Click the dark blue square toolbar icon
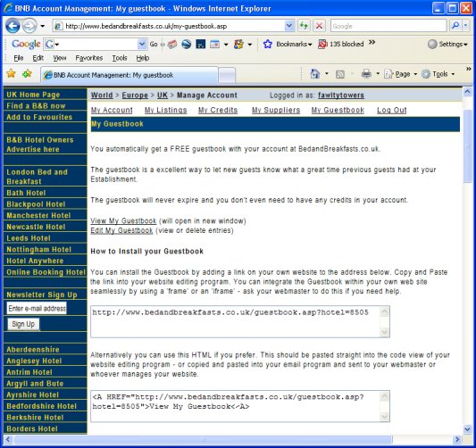This screenshot has height=448, width=476. tap(201, 45)
